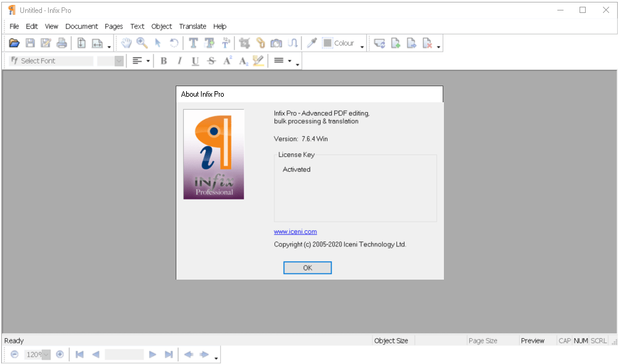Click the previous view back arrow
The image size is (619, 364).
[x=189, y=355]
